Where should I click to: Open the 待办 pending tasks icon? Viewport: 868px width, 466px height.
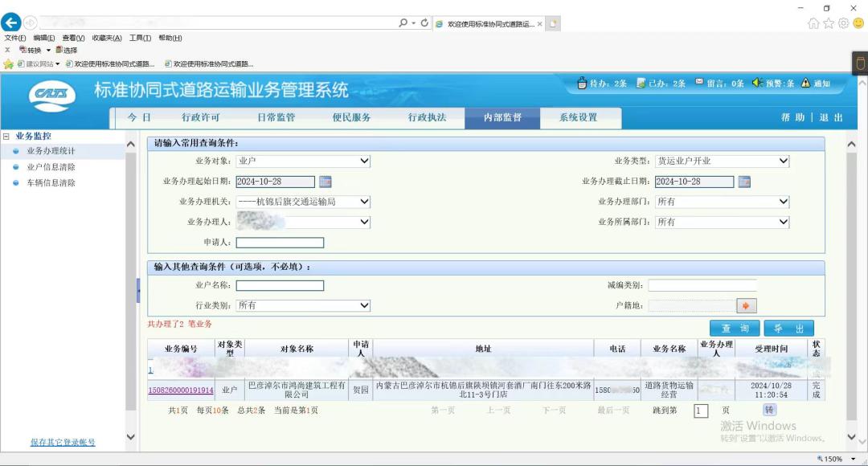(x=583, y=83)
